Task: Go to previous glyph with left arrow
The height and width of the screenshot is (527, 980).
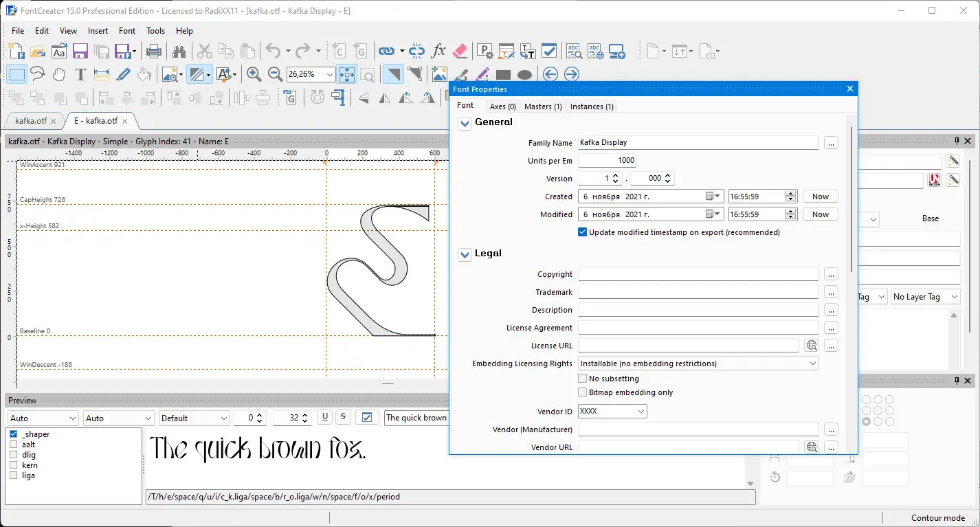Action: tap(550, 74)
